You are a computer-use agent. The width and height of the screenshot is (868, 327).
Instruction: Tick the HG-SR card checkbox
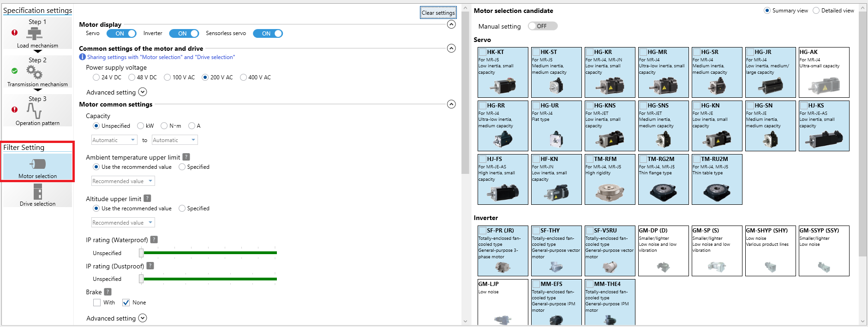pyautogui.click(x=696, y=52)
